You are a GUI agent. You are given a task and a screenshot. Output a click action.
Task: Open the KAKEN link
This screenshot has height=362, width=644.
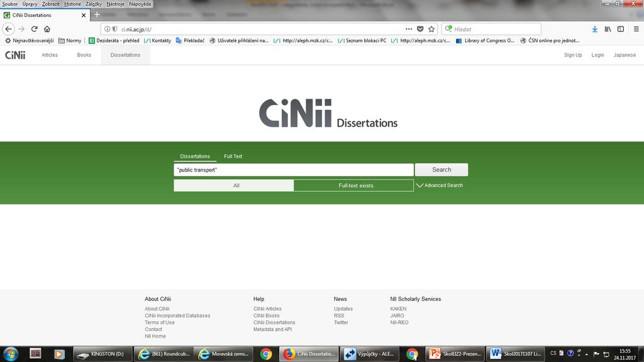pyautogui.click(x=398, y=309)
